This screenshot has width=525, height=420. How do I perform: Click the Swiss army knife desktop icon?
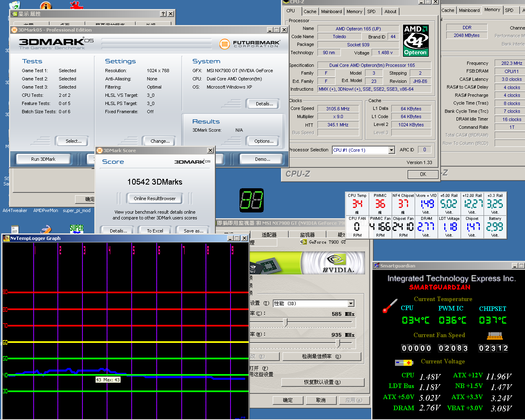coord(46,229)
